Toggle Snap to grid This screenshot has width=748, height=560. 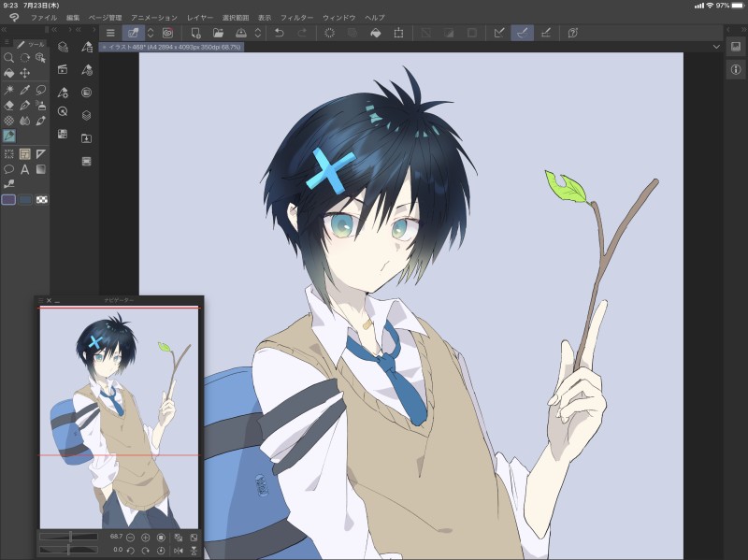pos(545,33)
